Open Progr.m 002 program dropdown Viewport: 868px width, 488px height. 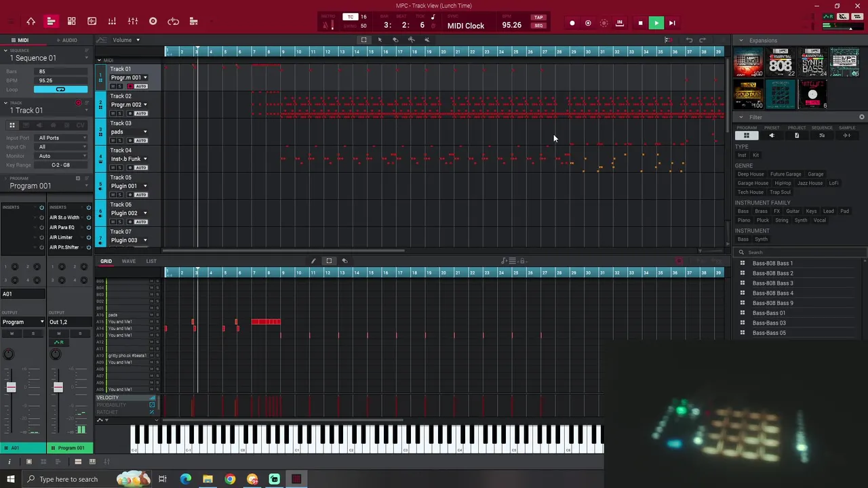pos(129,104)
